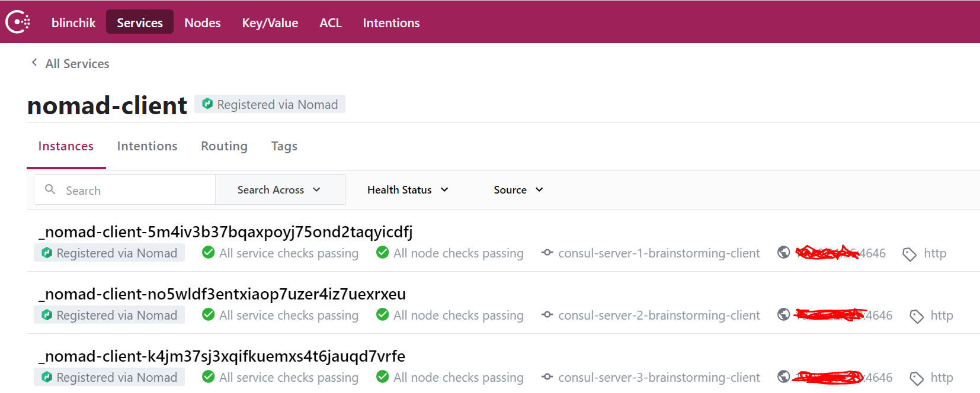Click the Consul logo icon

(x=18, y=22)
